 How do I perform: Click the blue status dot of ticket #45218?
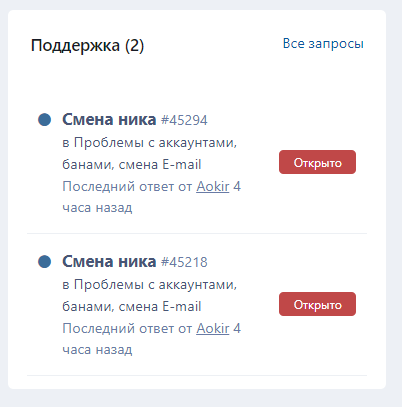[x=45, y=261]
